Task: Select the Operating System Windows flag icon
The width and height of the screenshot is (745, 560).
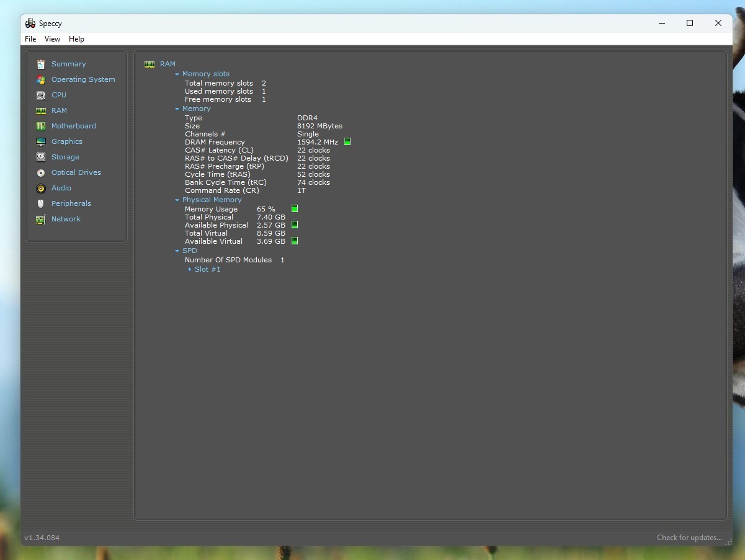Action: click(41, 79)
